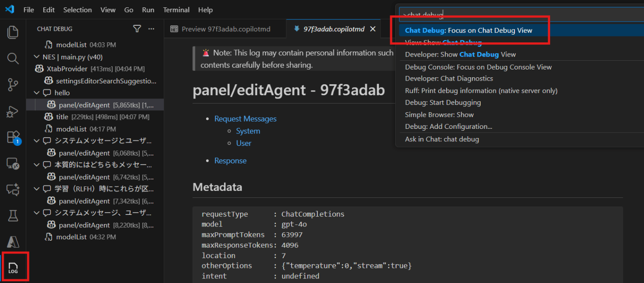
Task: Click the Metadata heading
Action: (217, 187)
